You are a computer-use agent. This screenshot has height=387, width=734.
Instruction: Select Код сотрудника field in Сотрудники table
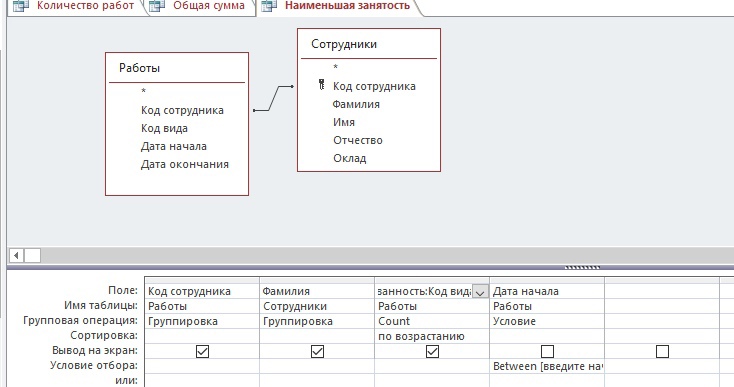[374, 86]
